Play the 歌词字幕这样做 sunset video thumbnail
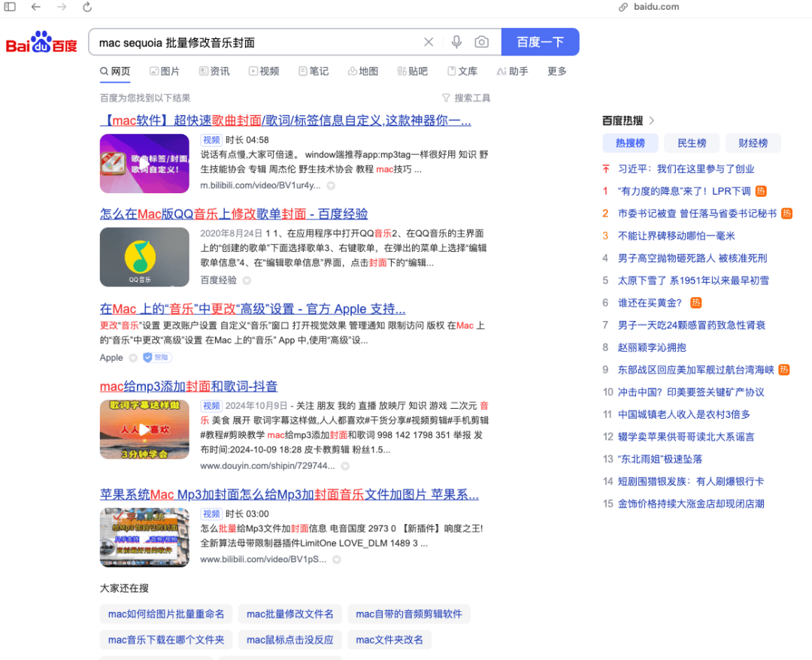The image size is (812, 660). click(144, 429)
